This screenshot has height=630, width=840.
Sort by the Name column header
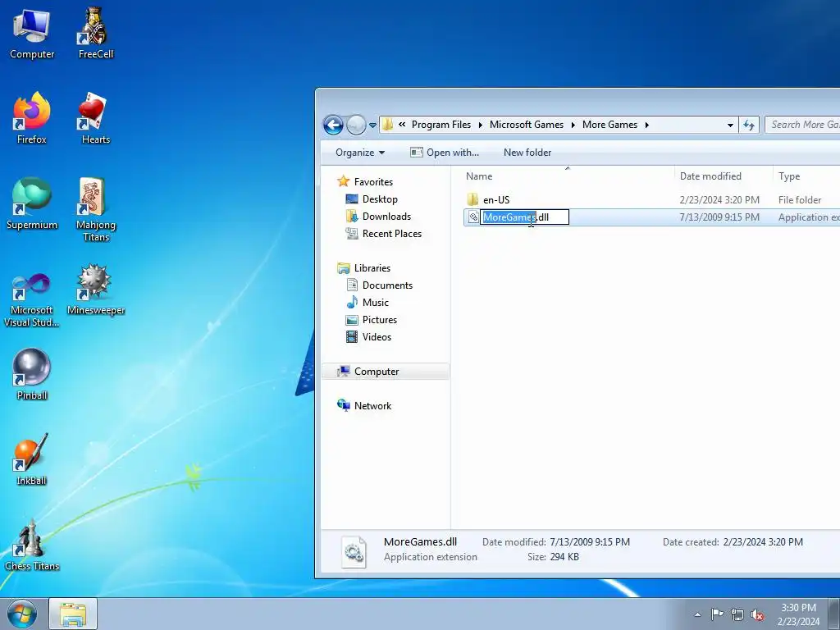[x=568, y=176]
